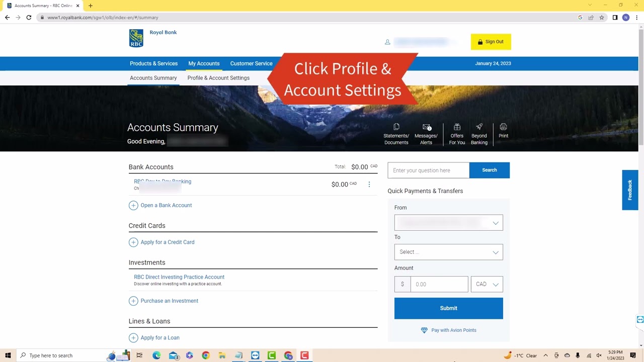Reload the page with the browser refresh icon

29,18
